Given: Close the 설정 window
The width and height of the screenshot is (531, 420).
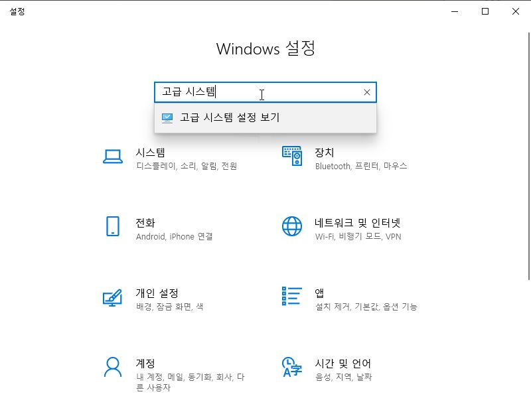Looking at the screenshot, I should coord(516,11).
